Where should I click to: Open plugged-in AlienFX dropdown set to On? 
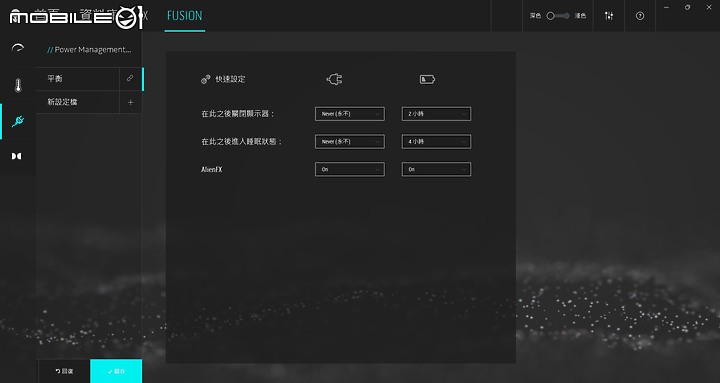(x=350, y=169)
